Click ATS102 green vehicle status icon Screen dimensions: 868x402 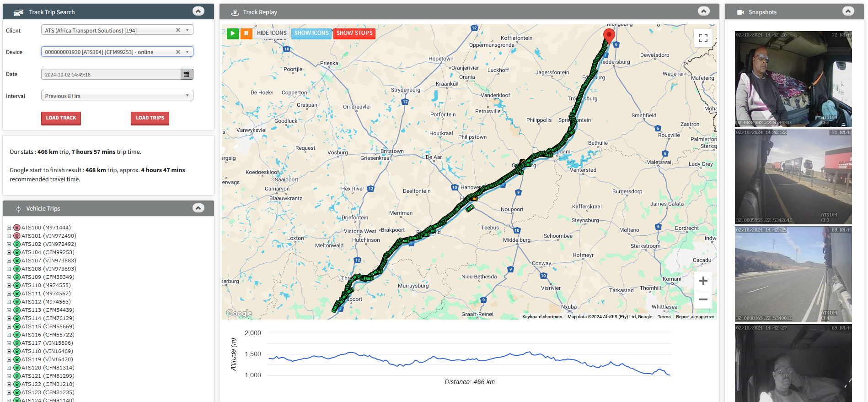pos(17,244)
